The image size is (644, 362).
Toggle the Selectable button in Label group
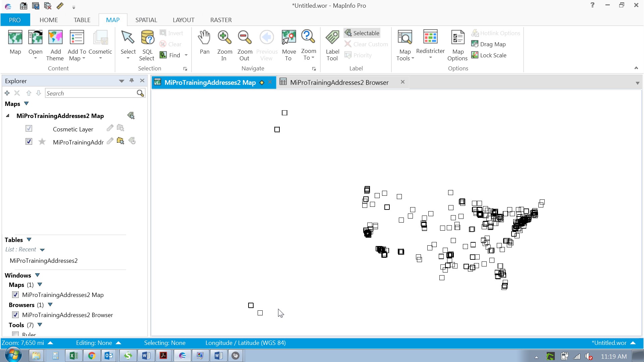coord(362,33)
